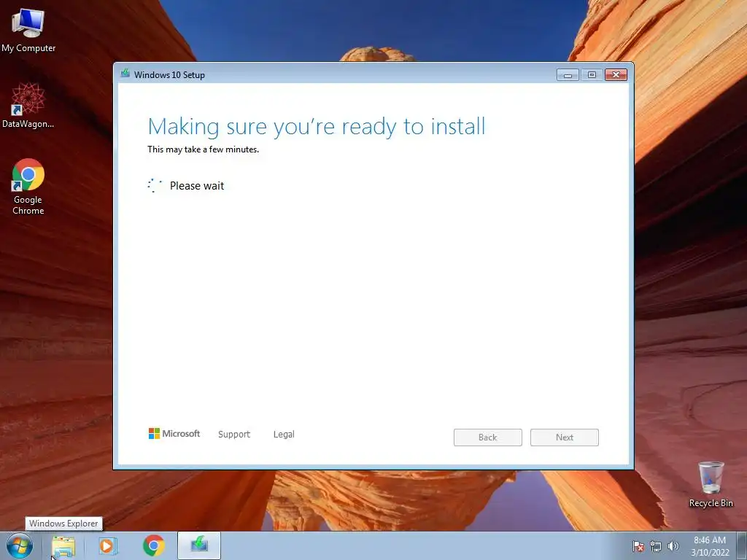Click the Action Center flag tray icon
This screenshot has width=747, height=560.
point(638,546)
